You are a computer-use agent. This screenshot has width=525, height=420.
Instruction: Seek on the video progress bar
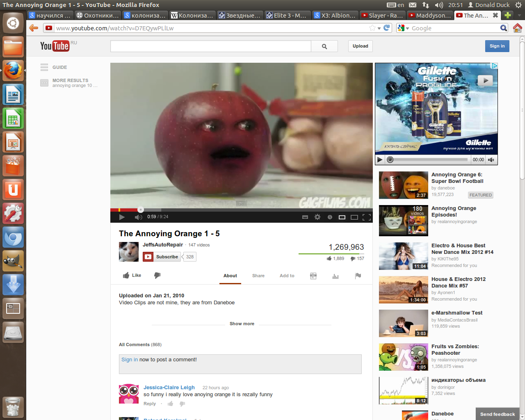pyautogui.click(x=242, y=210)
